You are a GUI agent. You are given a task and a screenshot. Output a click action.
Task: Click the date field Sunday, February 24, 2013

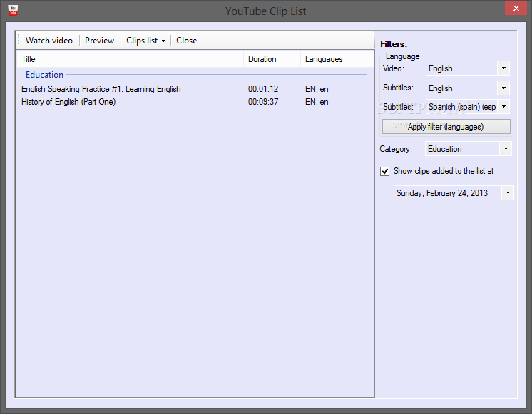click(x=447, y=193)
